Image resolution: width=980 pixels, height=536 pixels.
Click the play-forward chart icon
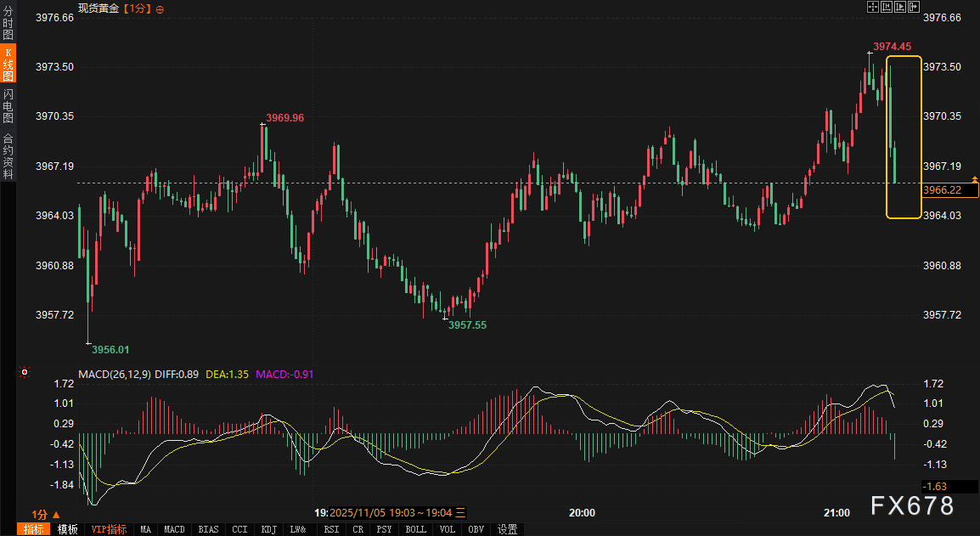[x=900, y=7]
